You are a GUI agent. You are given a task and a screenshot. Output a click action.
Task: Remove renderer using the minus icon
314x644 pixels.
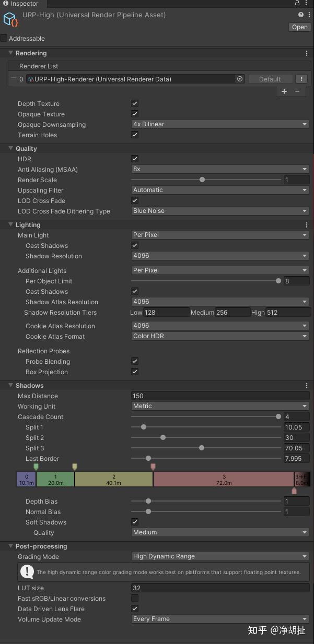point(297,91)
